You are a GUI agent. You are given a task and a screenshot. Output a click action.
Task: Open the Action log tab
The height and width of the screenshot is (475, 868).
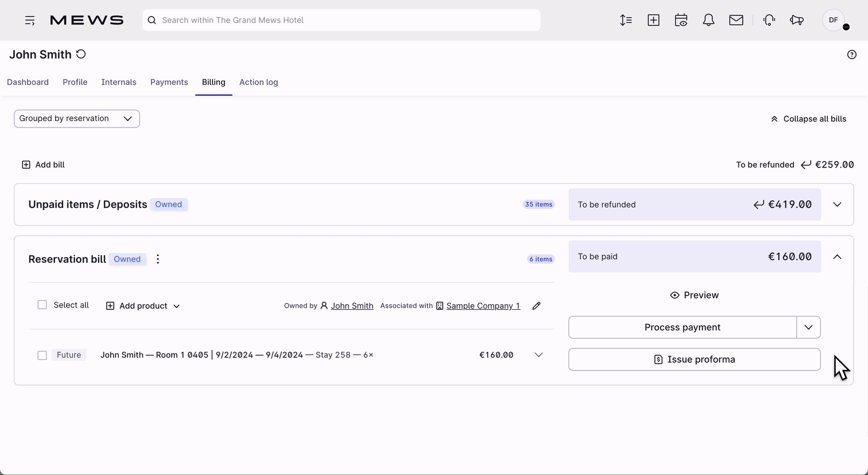259,82
